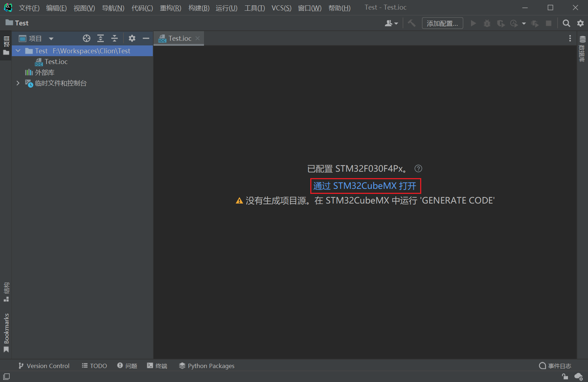Expand the 临时文件和控制台 node
588x382 pixels.
18,83
